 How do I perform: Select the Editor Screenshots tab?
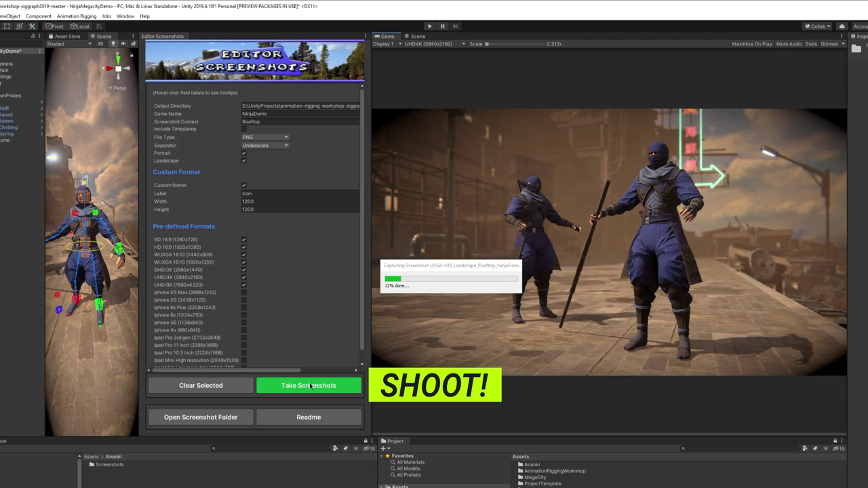tap(163, 36)
